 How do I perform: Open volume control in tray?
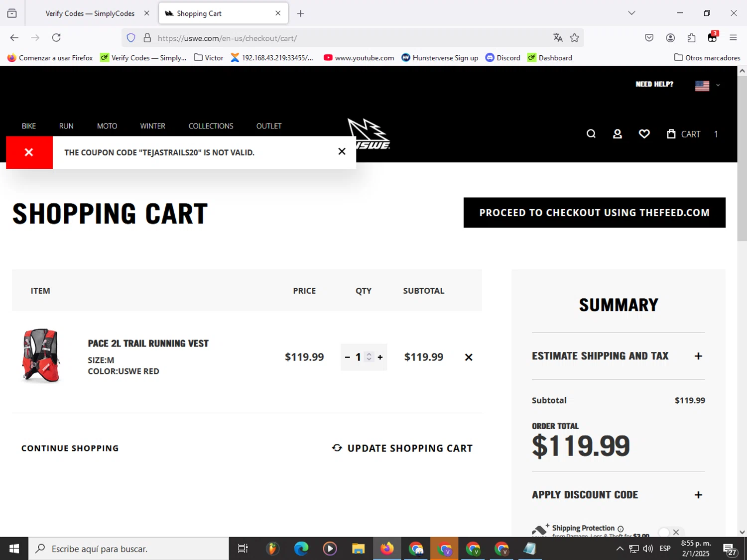tap(648, 549)
